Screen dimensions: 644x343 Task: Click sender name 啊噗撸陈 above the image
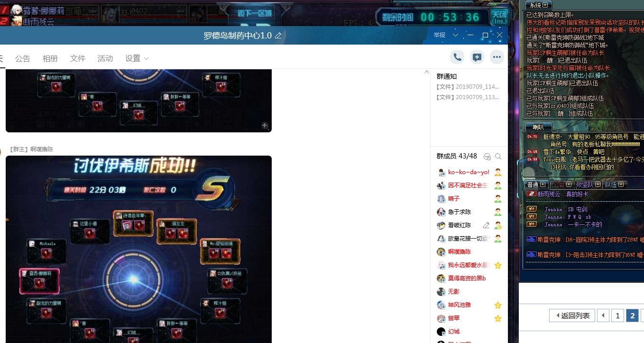pyautogui.click(x=42, y=149)
